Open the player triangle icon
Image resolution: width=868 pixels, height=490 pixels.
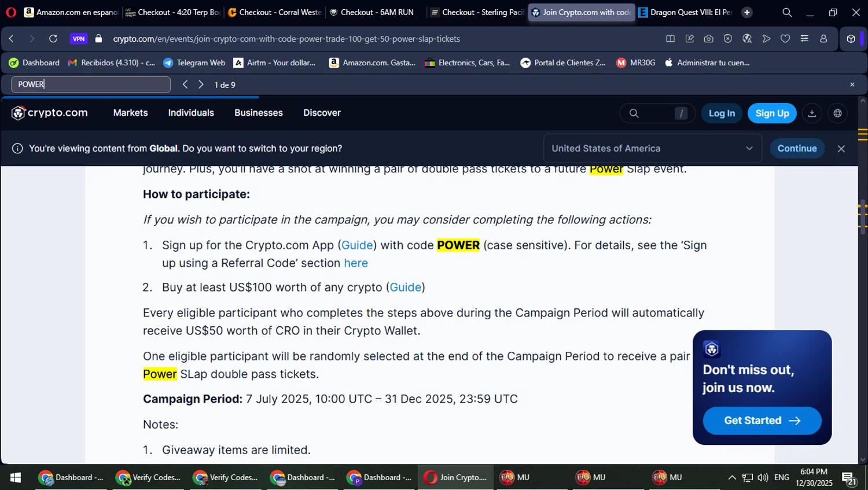click(766, 39)
